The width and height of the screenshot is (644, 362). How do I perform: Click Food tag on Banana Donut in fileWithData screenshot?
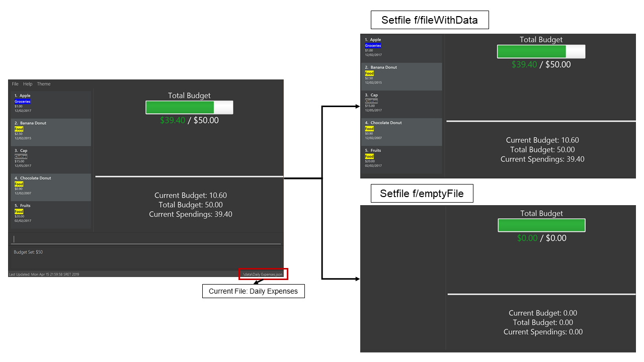pyautogui.click(x=369, y=73)
